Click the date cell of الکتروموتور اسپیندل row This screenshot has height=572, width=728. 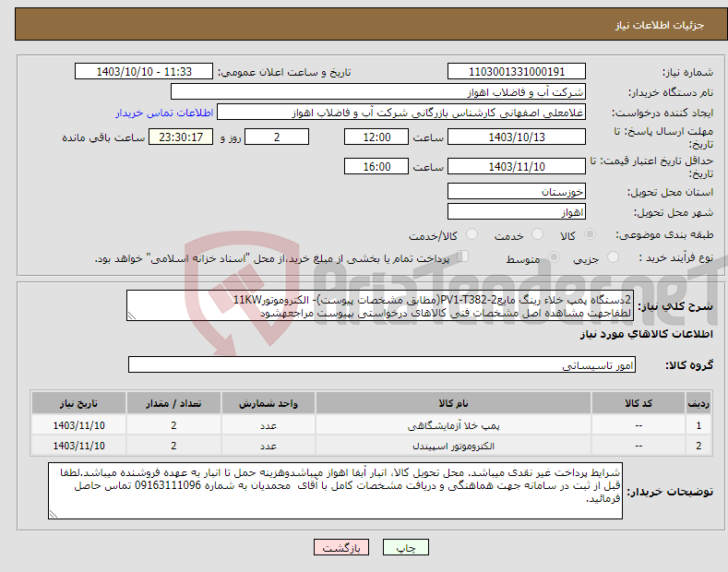[78, 446]
